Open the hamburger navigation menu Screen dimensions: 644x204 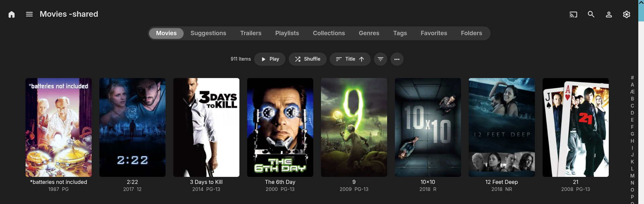pyautogui.click(x=29, y=14)
